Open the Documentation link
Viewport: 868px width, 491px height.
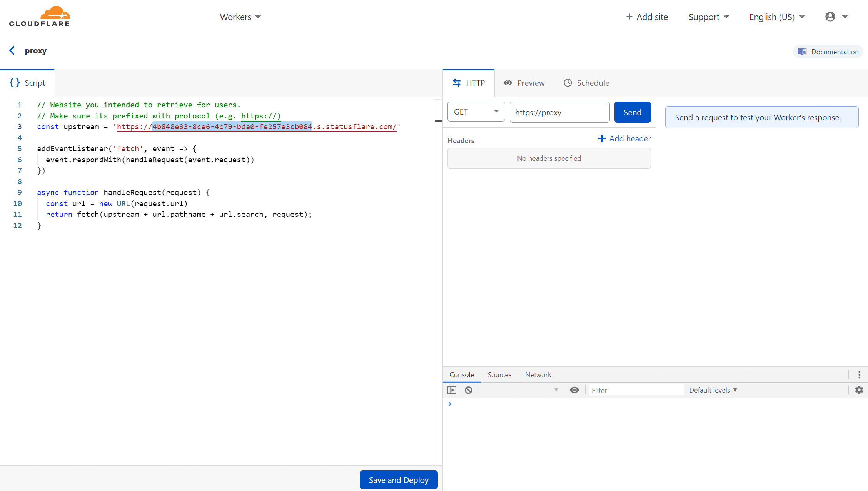tap(828, 52)
